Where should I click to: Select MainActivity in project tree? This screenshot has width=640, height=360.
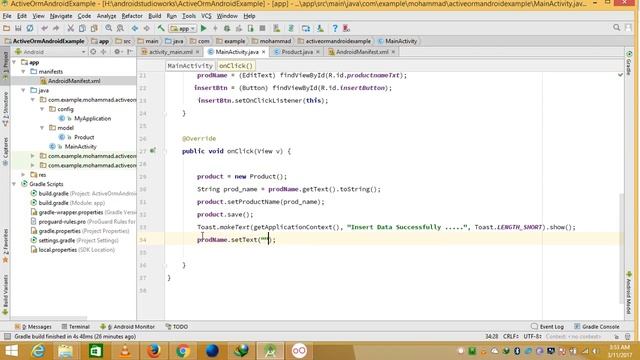click(x=80, y=147)
